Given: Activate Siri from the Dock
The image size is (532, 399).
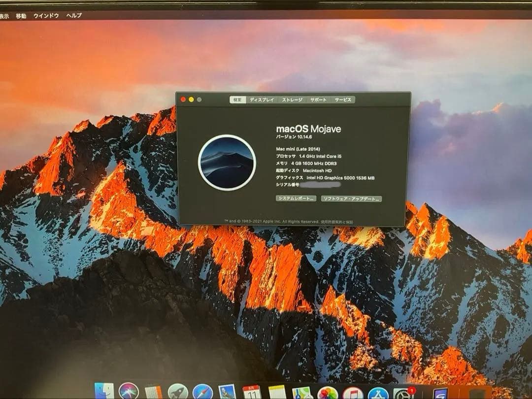Looking at the screenshot, I should [128, 391].
